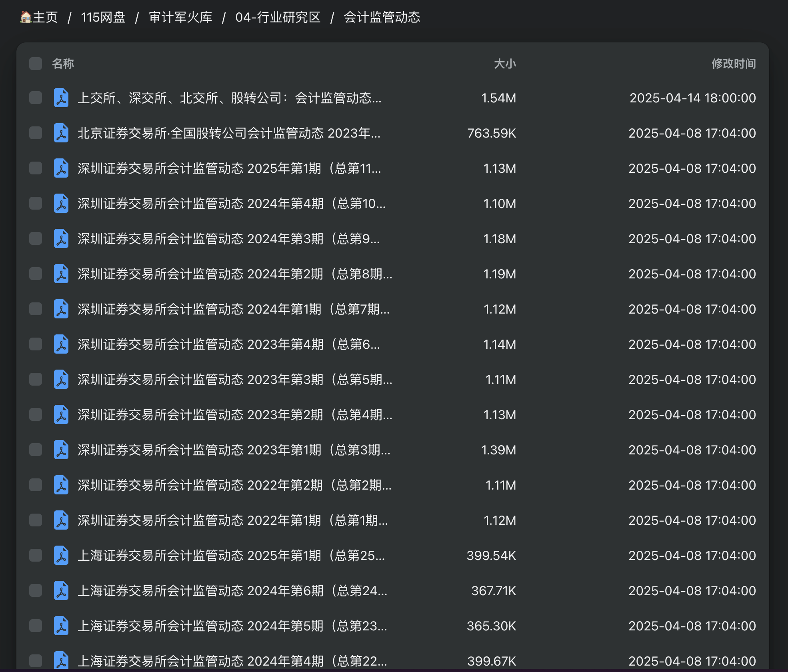This screenshot has height=672, width=788.
Task: Click 会计监管动态 breadcrumb item
Action: (382, 17)
